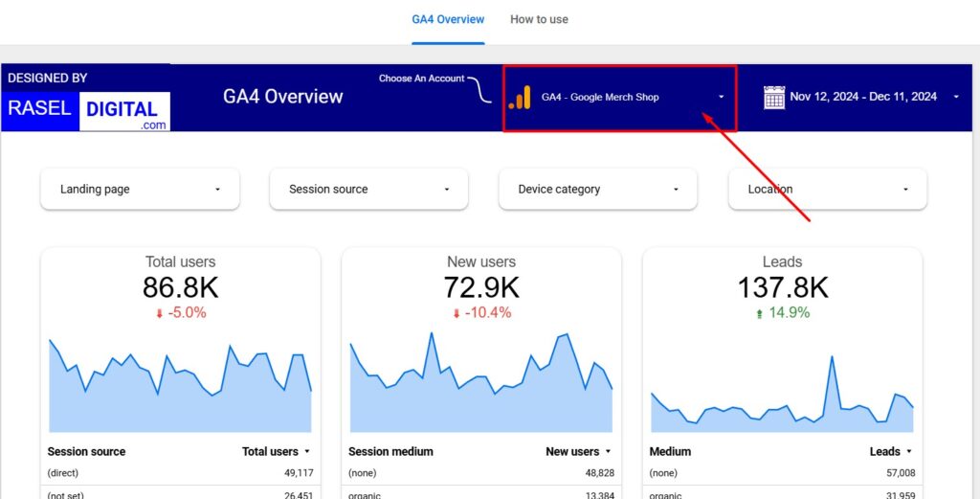This screenshot has width=980, height=499.
Task: Expand the Location filter dropdown
Action: [x=827, y=190]
